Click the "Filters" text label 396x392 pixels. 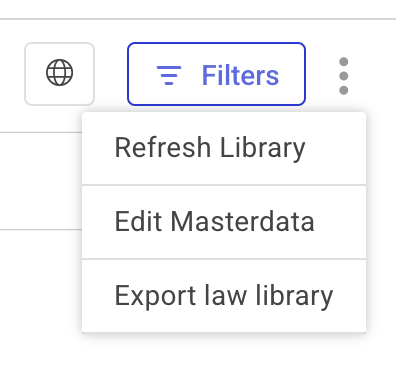pos(240,75)
